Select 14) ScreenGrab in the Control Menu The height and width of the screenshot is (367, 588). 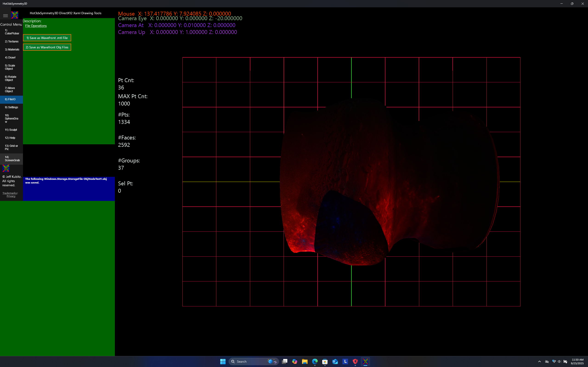(x=11, y=158)
